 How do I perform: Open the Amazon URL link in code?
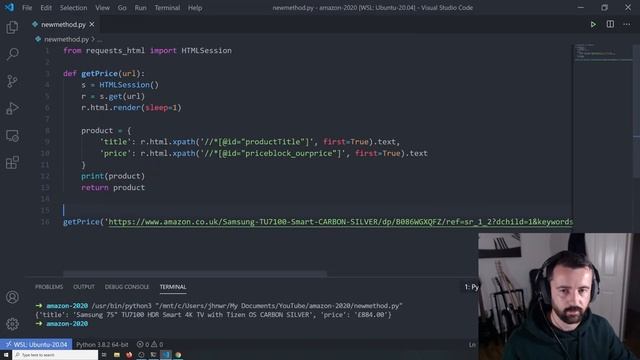pyautogui.click(x=340, y=222)
